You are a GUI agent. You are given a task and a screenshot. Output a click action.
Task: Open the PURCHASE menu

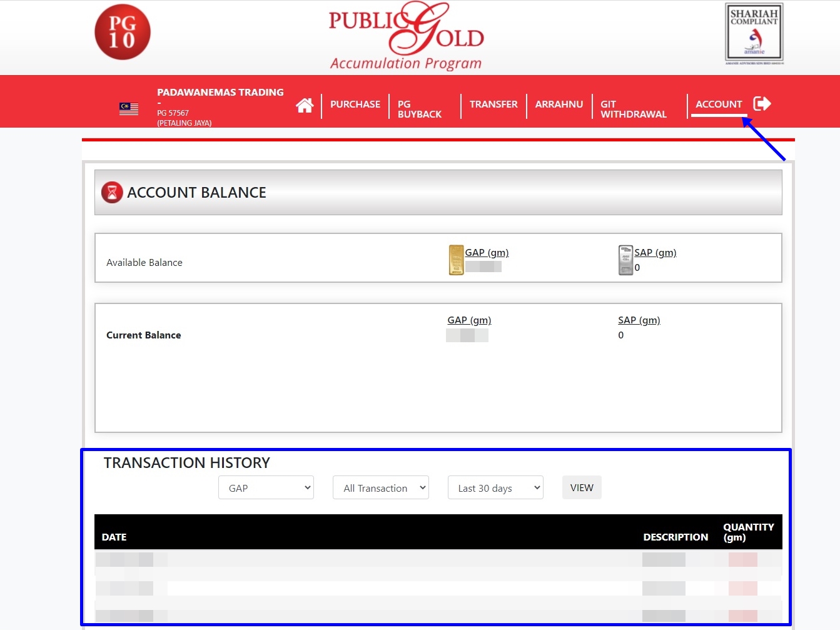(355, 104)
